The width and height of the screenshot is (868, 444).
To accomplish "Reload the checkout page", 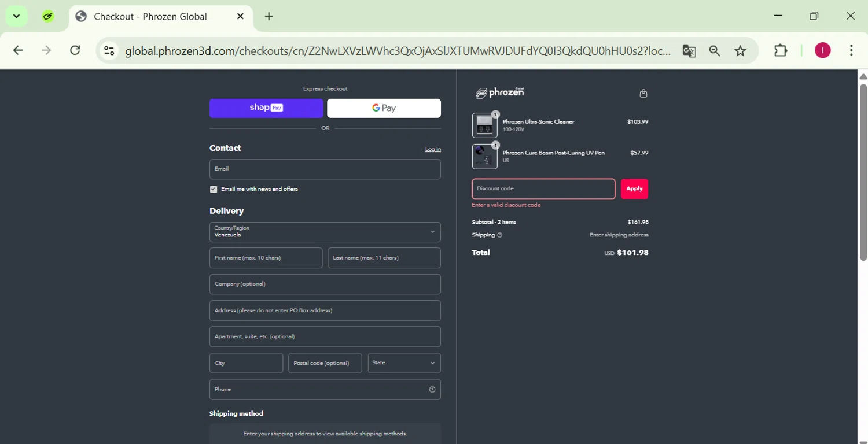I will (x=75, y=51).
